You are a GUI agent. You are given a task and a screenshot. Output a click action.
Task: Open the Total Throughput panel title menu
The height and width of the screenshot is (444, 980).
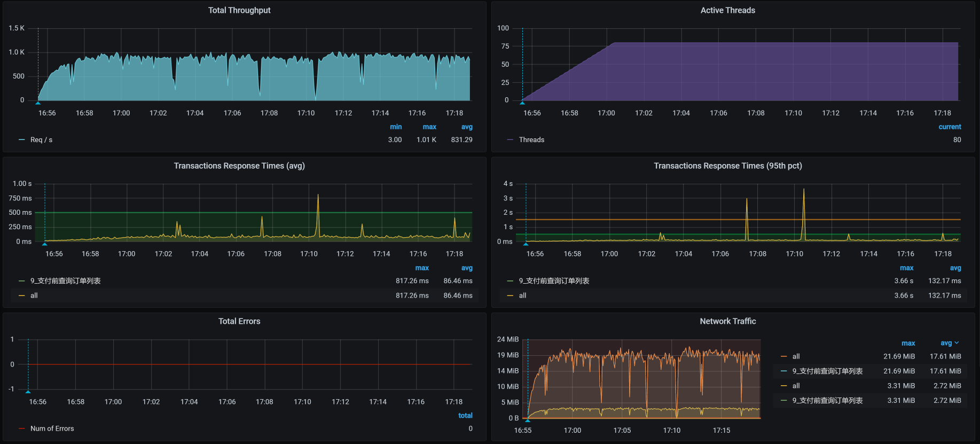[239, 10]
